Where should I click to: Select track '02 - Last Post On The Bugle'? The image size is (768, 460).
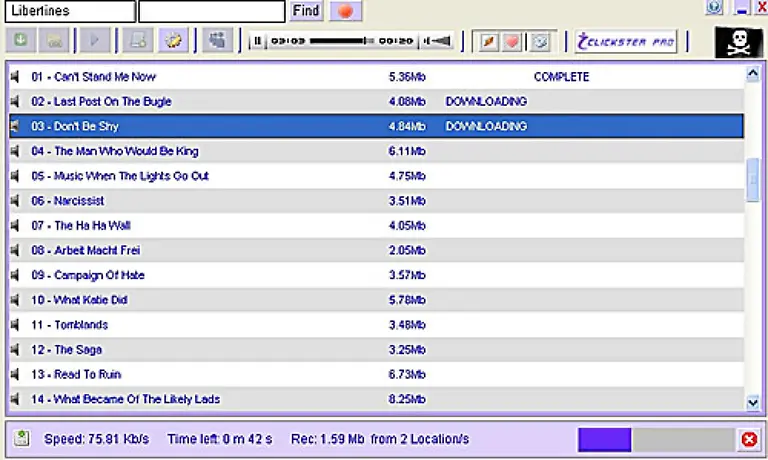pyautogui.click(x=376, y=101)
